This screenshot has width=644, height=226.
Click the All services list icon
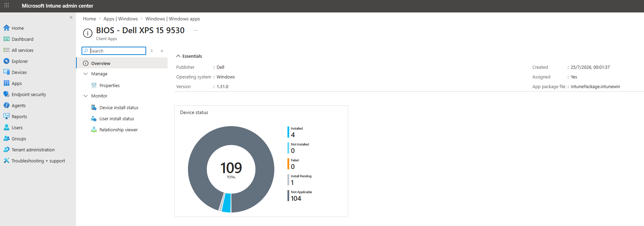(x=7, y=50)
